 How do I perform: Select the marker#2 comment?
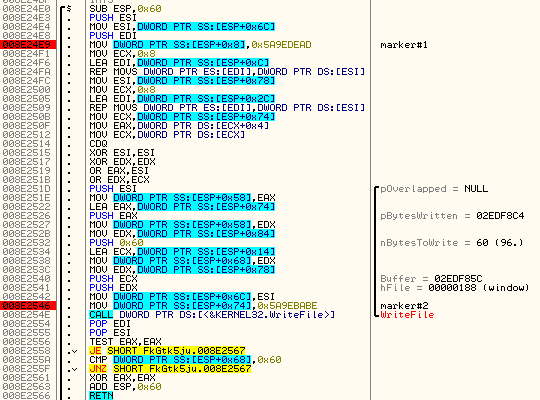404,306
